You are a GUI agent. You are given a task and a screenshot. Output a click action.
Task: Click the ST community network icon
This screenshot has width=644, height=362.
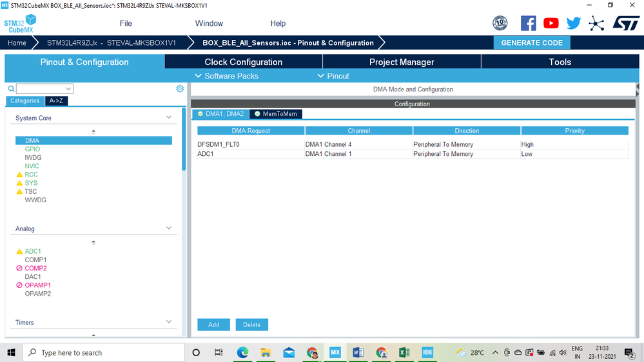596,23
